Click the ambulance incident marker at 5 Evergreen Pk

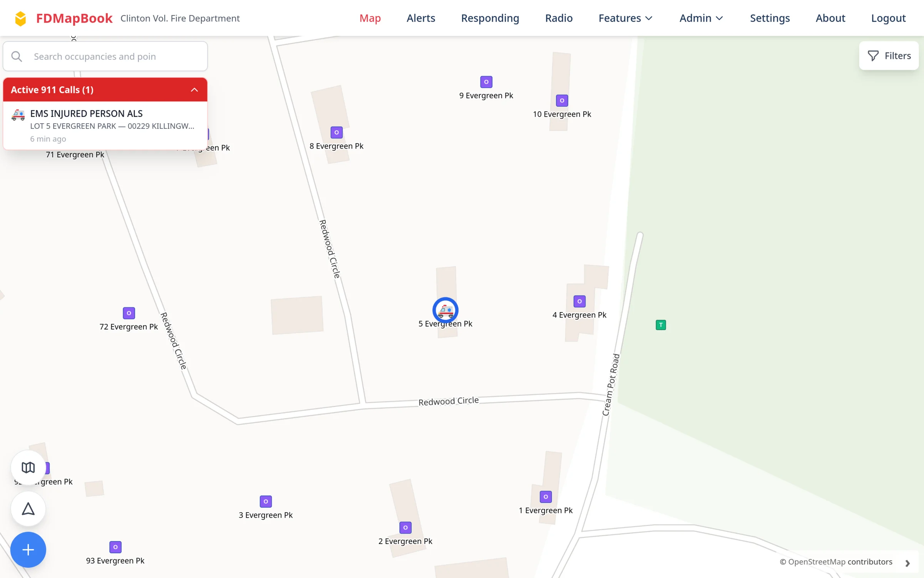[x=445, y=310]
